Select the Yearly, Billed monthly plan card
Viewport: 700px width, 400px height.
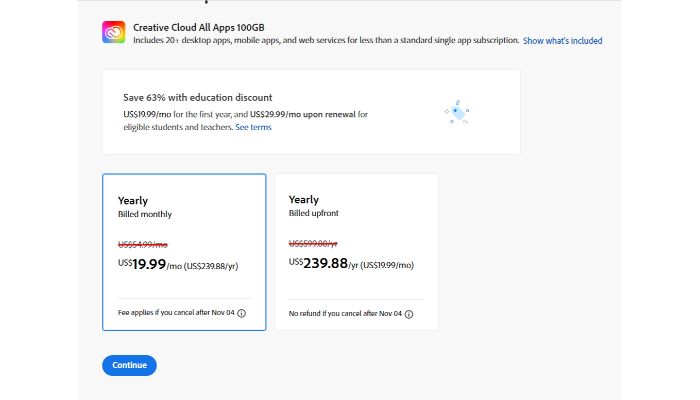pyautogui.click(x=184, y=252)
